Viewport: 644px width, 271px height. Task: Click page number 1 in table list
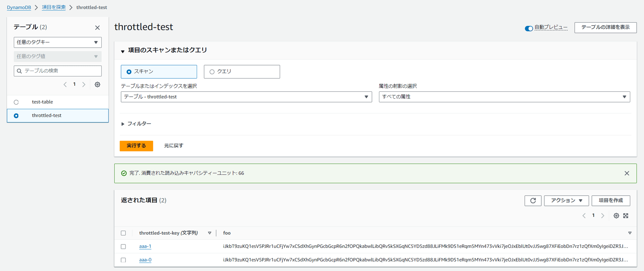click(74, 84)
